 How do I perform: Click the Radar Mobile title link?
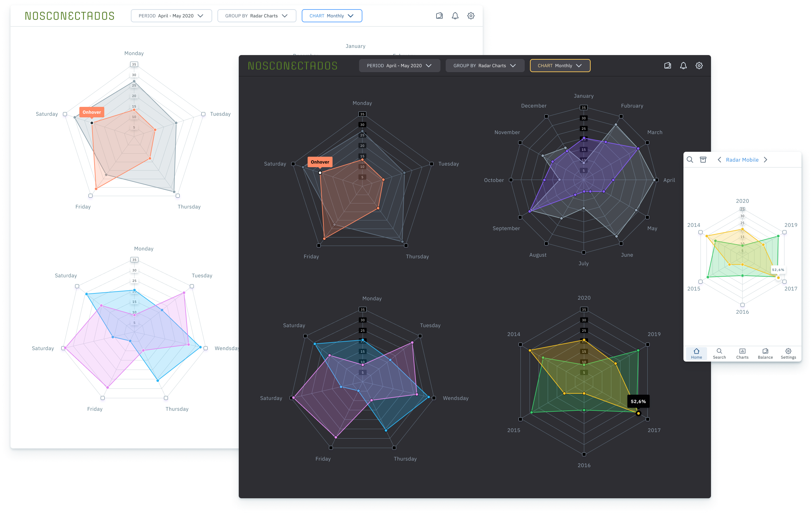click(x=742, y=160)
